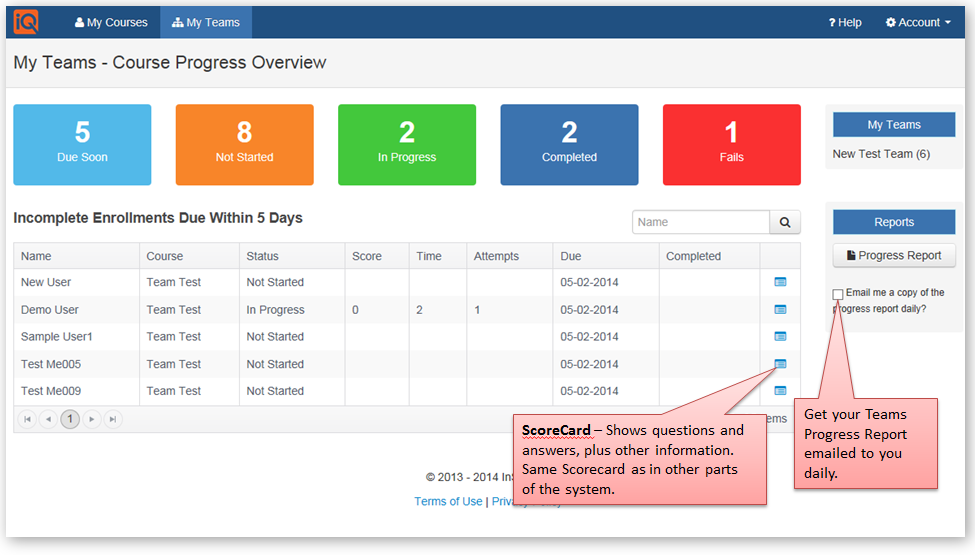The height and width of the screenshot is (555, 975).
Task: Open scorecard for Sample User1 row
Action: tap(780, 337)
